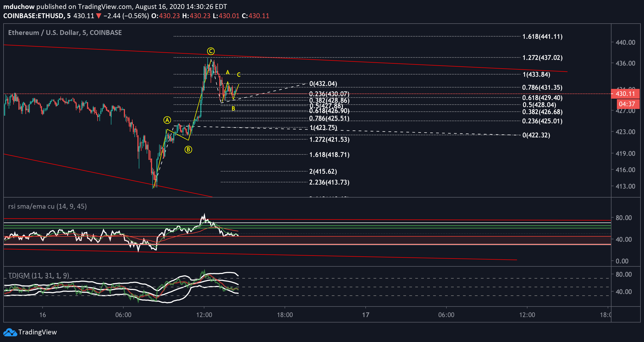Image resolution: width=644 pixels, height=342 pixels.
Task: Select Fibonacci label 2(415.62)
Action: [x=323, y=172]
